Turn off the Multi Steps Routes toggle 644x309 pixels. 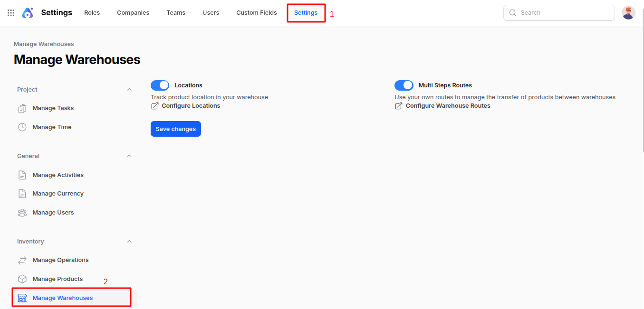(x=404, y=85)
